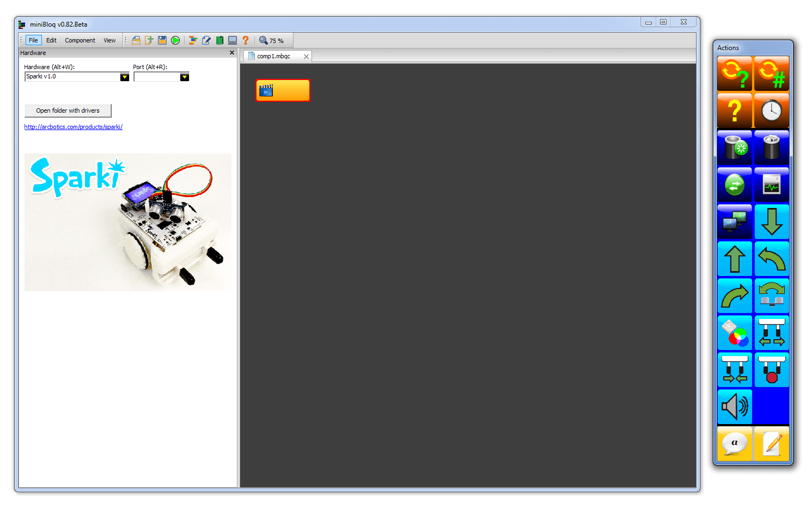Expand the Port dropdown arrow
Image resolution: width=812 pixels, height=509 pixels.
pos(185,77)
